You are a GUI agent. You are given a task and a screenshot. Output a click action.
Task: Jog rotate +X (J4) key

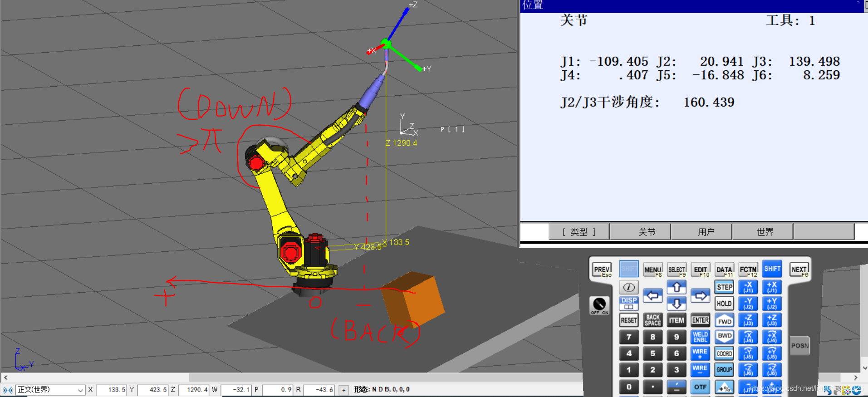click(772, 337)
